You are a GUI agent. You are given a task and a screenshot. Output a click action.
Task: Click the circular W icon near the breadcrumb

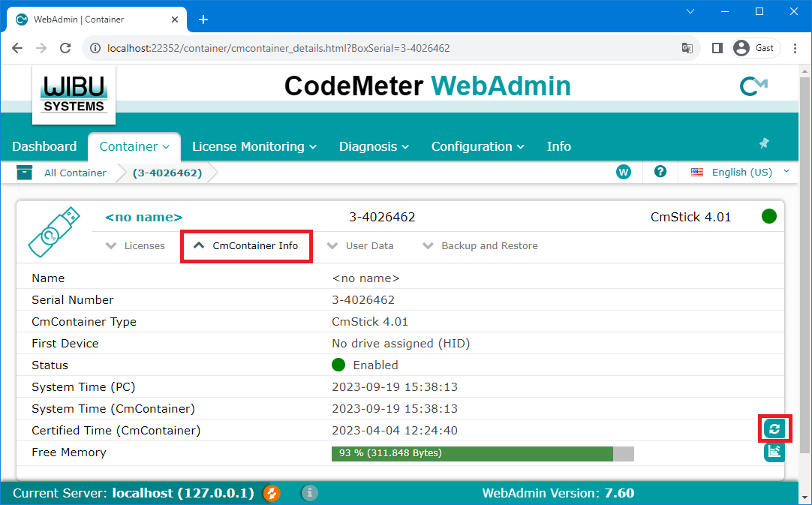coord(624,172)
